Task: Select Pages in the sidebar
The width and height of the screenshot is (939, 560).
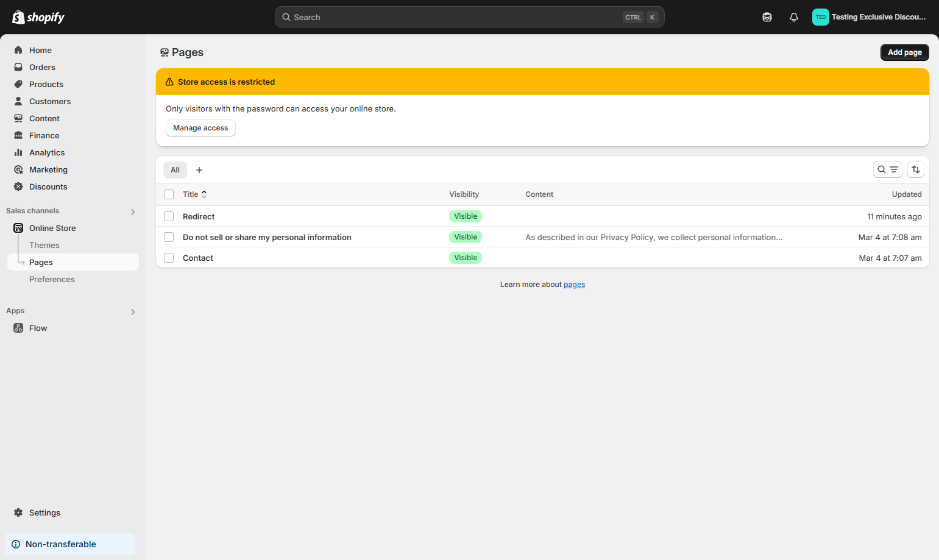Action: click(x=73, y=262)
